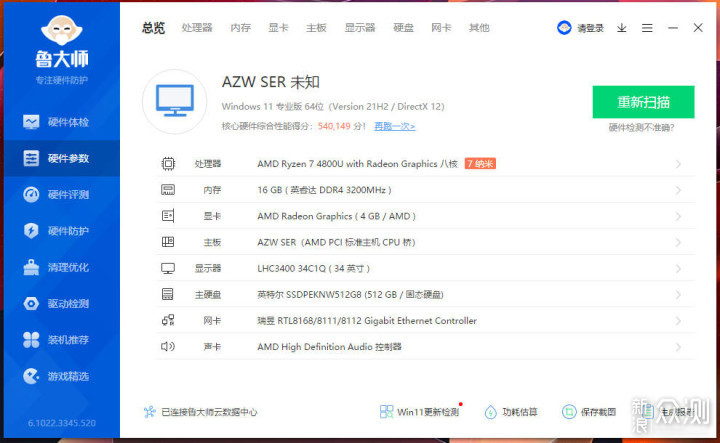
Task: Select AZW SER motherboard row text
Action: click(336, 242)
